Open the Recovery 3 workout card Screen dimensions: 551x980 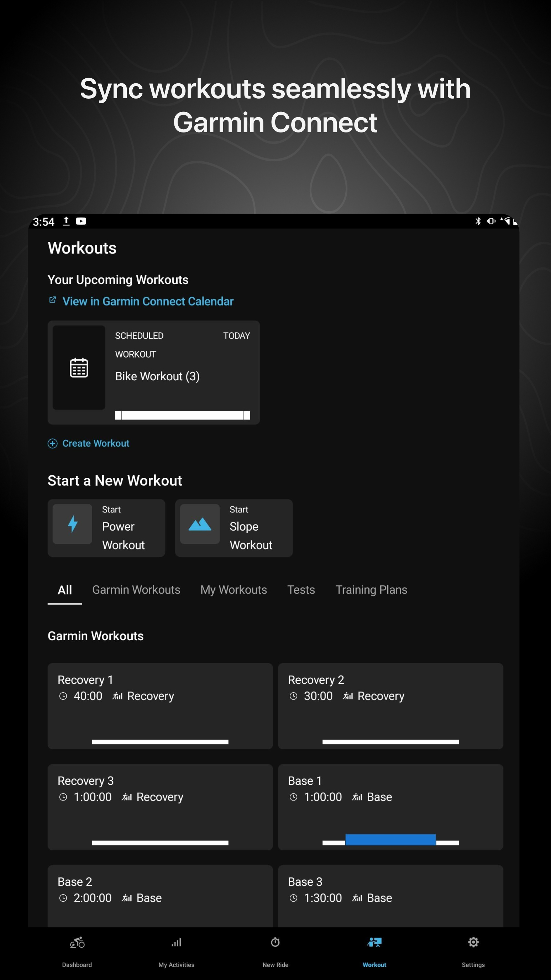pyautogui.click(x=160, y=807)
